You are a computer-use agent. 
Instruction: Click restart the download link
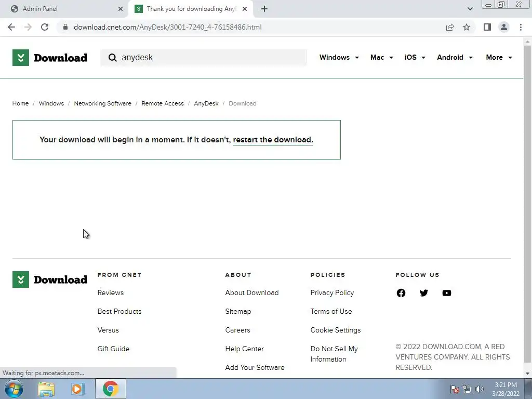[x=273, y=140]
